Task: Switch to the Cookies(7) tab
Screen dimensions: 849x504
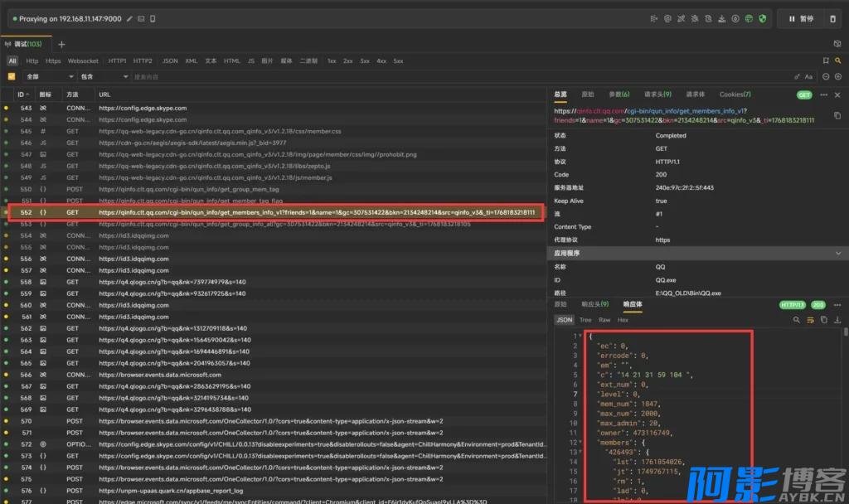Action: (735, 94)
